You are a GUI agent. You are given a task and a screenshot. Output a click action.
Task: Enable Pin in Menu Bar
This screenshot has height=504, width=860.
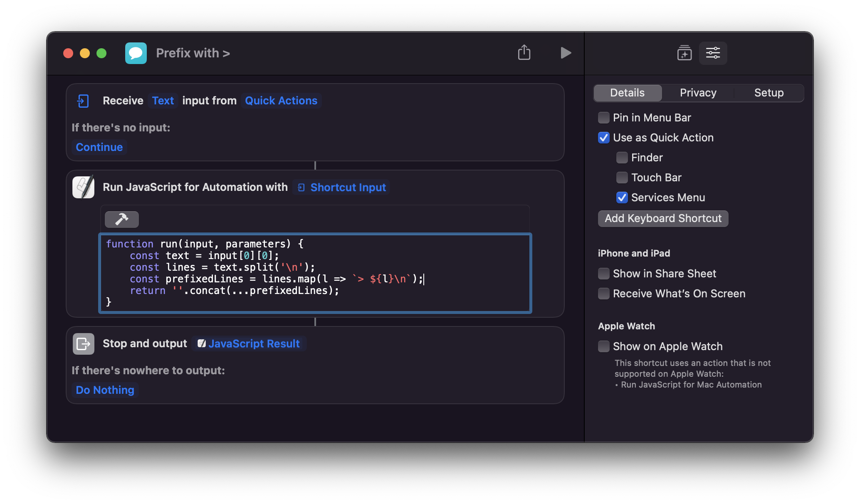[604, 118]
